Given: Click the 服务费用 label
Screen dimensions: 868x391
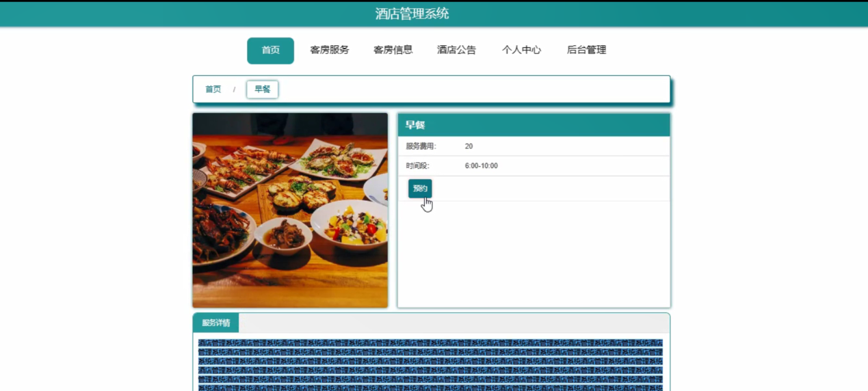Looking at the screenshot, I should pyautogui.click(x=421, y=146).
